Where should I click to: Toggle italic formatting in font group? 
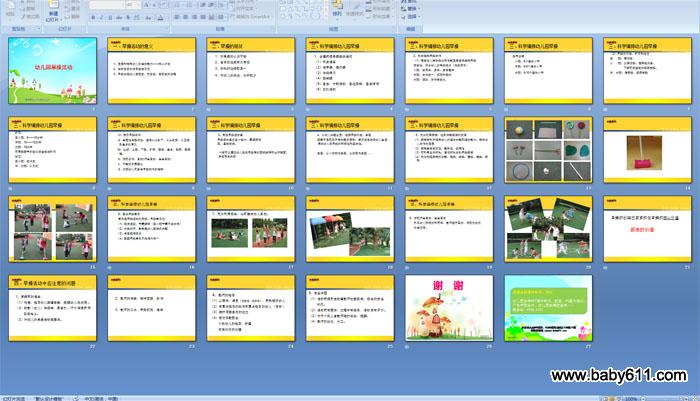(101, 18)
